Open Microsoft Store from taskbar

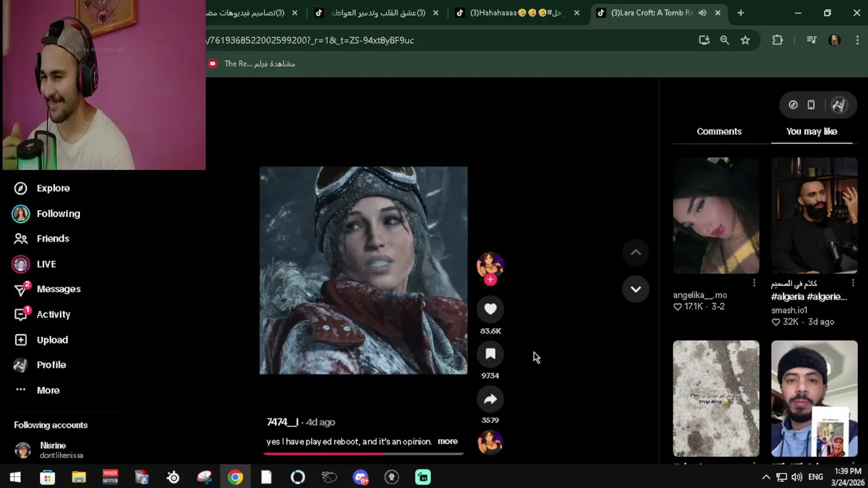coord(47,477)
